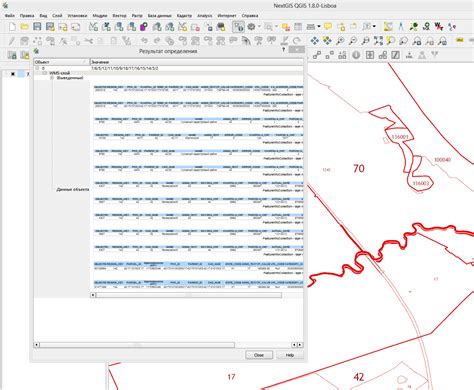Click Zoom to Selection icon

pos(391,41)
